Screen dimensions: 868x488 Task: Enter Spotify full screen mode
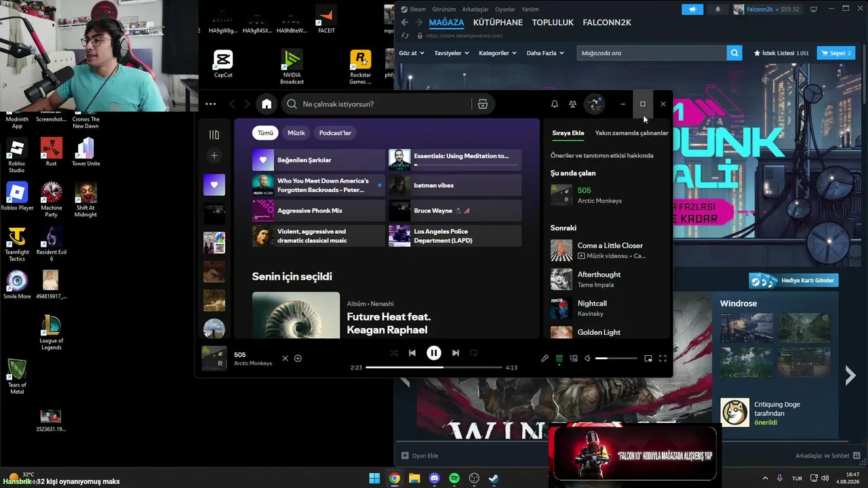663,359
